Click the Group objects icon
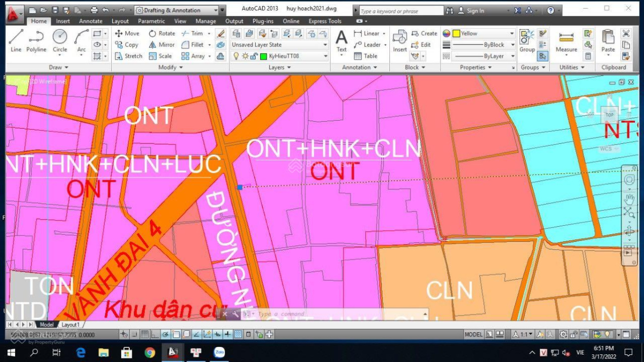 527,40
